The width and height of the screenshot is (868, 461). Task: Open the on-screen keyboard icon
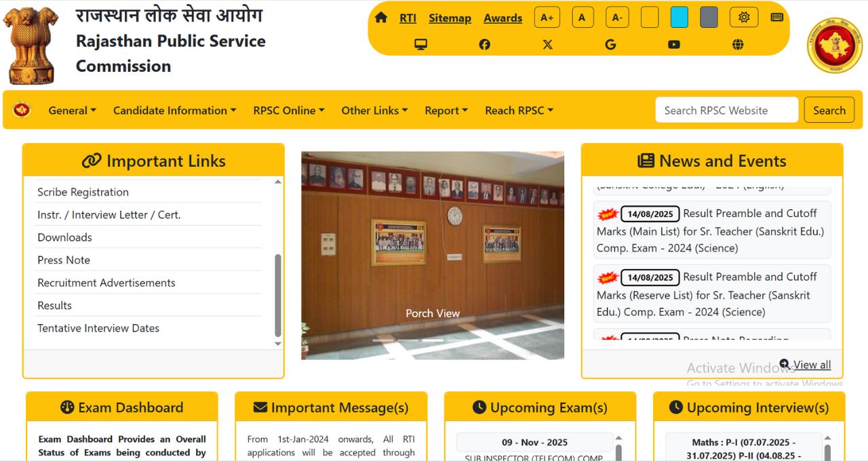click(x=777, y=18)
